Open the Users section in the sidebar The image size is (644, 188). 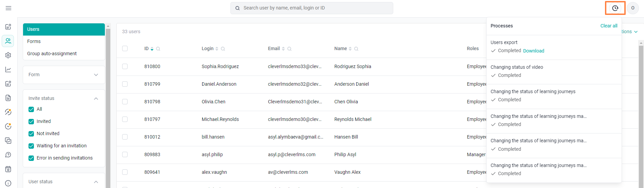point(8,41)
